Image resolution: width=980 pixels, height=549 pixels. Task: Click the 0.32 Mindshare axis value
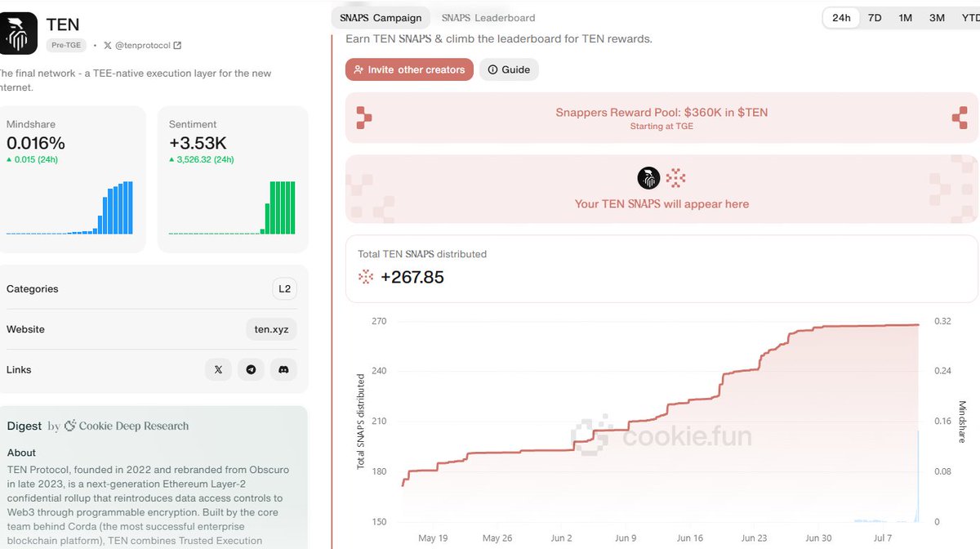click(x=943, y=321)
